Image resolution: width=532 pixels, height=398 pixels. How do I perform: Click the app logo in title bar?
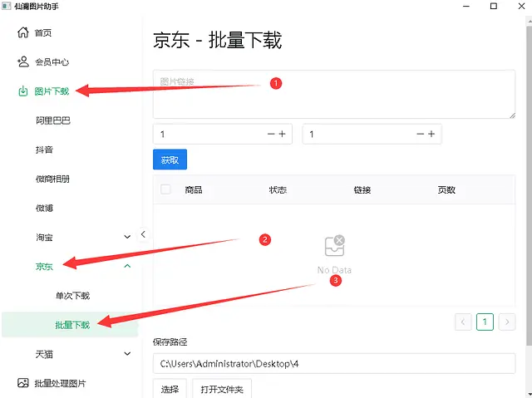[x=7, y=6]
